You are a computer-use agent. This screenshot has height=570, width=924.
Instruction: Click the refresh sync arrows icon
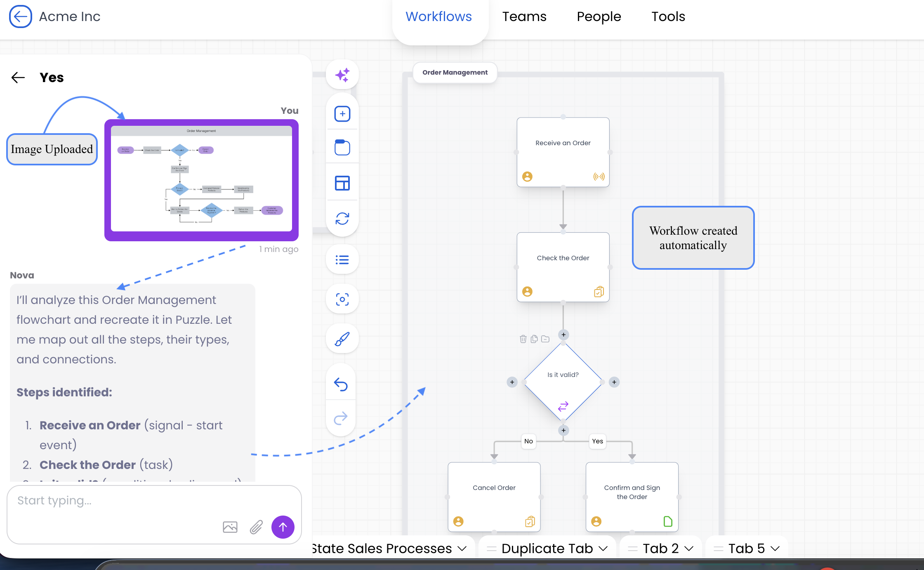pyautogui.click(x=342, y=219)
